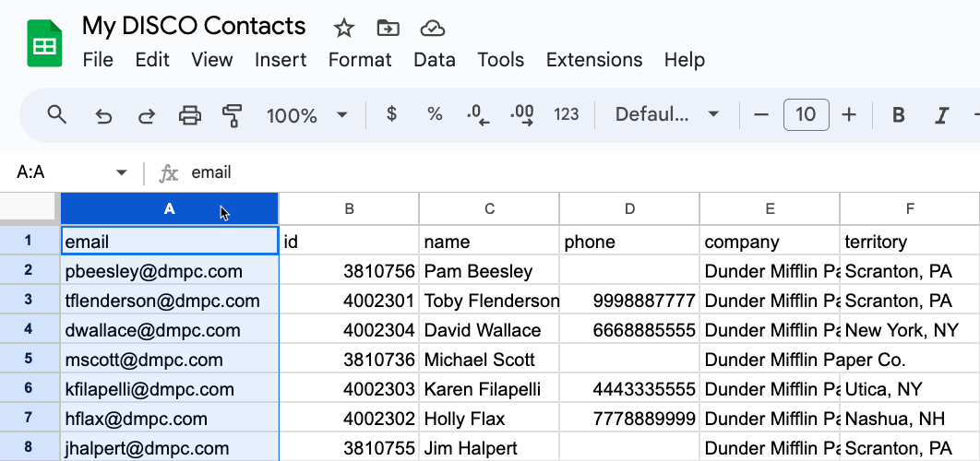This screenshot has width=980, height=461.
Task: Open the File menu
Action: (98, 60)
